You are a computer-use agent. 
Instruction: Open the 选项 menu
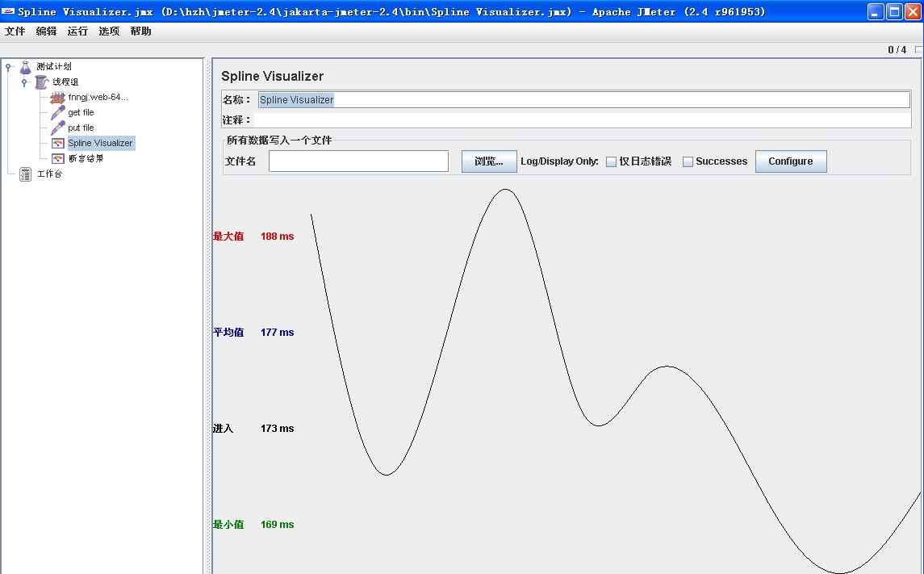pyautogui.click(x=109, y=31)
